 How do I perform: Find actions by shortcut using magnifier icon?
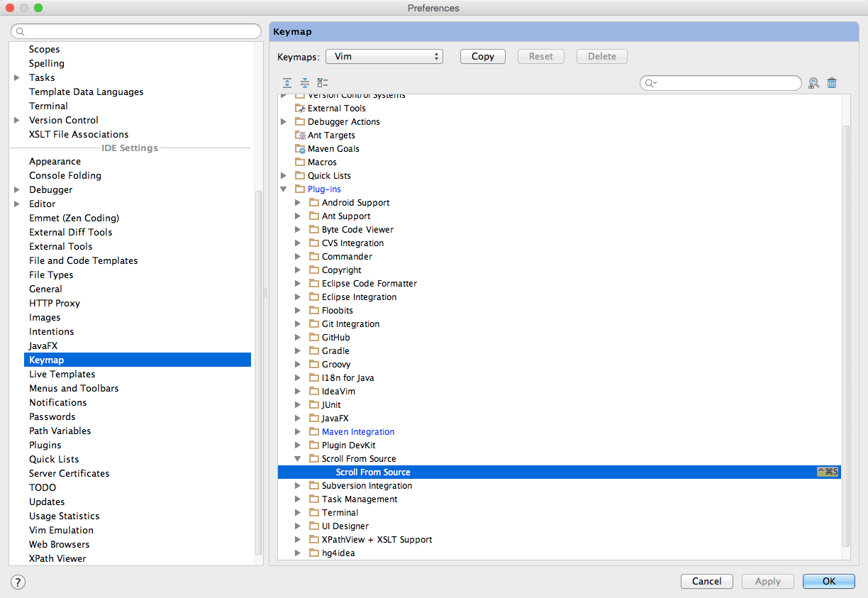813,83
